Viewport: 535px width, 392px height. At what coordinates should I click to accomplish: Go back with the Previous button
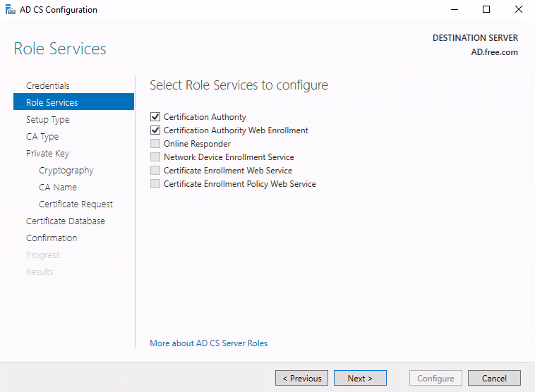[301, 378]
